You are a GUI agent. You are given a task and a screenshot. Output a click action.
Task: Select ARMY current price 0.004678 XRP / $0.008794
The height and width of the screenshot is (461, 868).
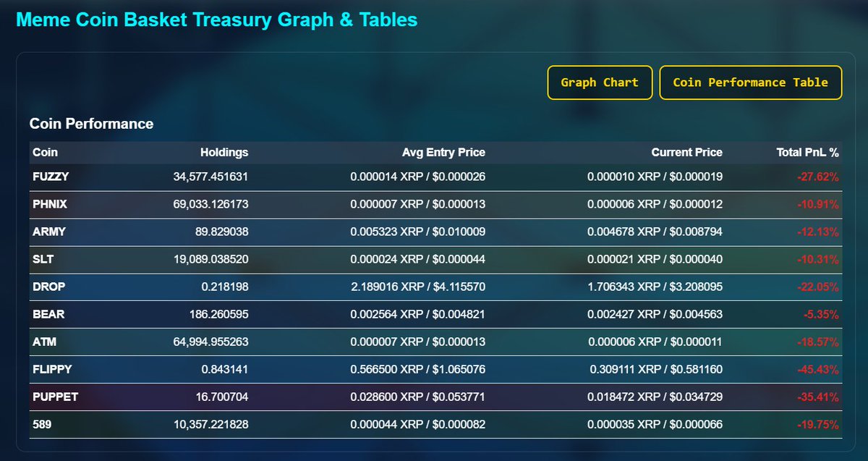coord(655,232)
